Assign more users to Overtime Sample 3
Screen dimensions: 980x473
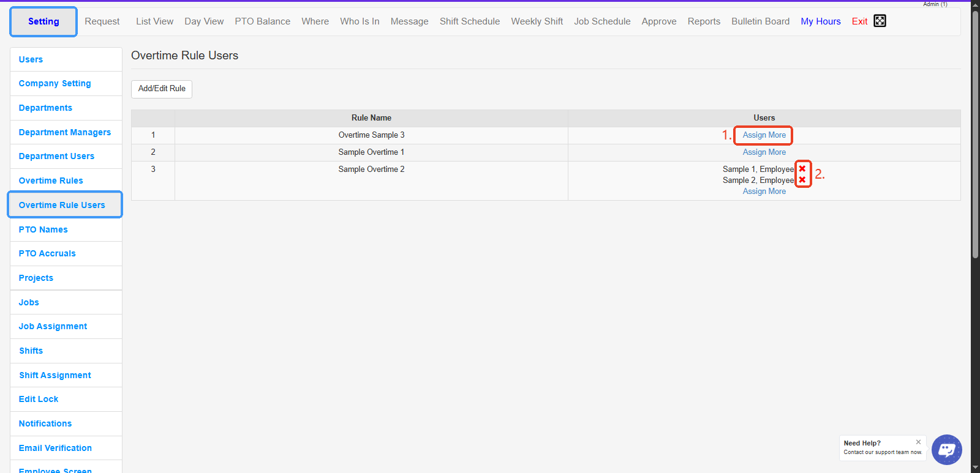pyautogui.click(x=764, y=135)
